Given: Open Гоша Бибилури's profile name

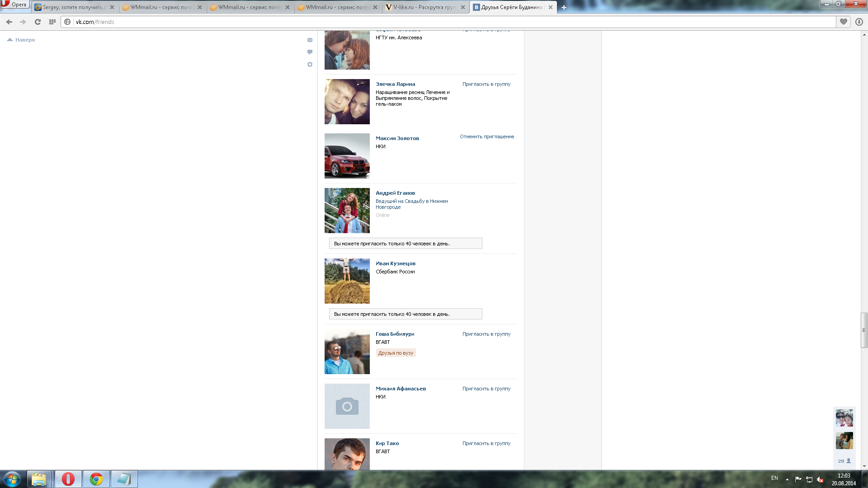Looking at the screenshot, I should (x=395, y=334).
